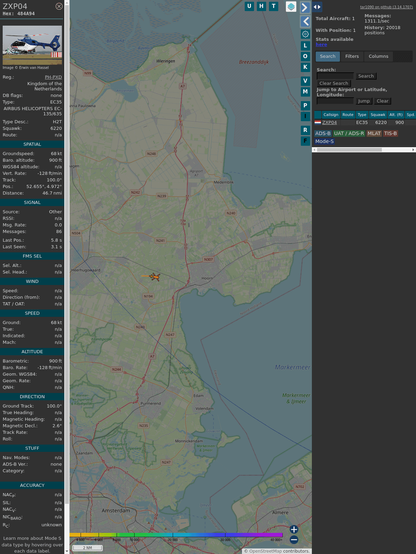Viewport: 416px width, 554px height.
Task: Click the U map toggle button
Action: (x=249, y=6)
